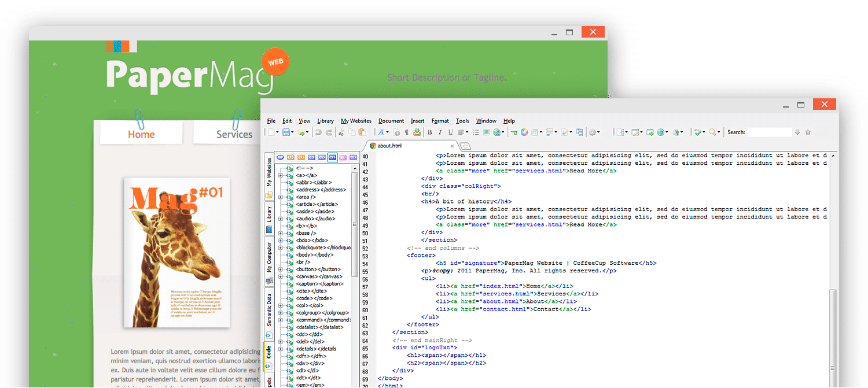This screenshot has height=388, width=868.
Task: Click Home in the PaperMag preview window
Action: (x=141, y=134)
